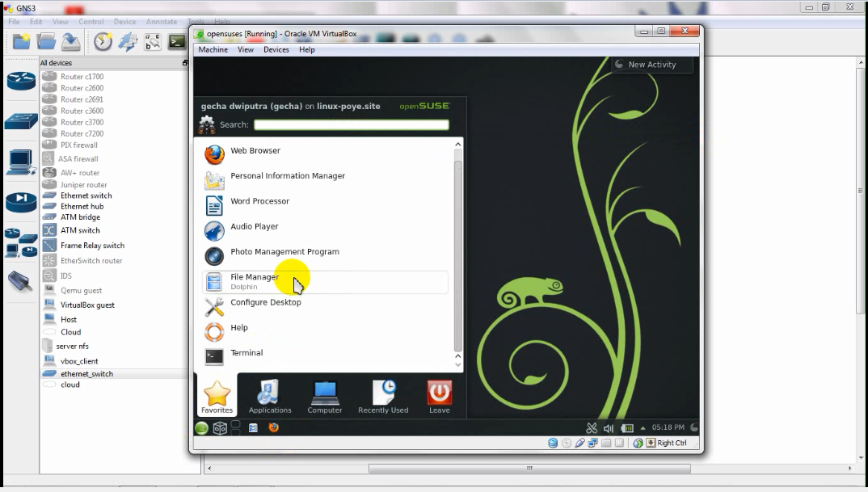Expand the hidden system tray icons arrow
This screenshot has width=868, height=492.
coord(643,428)
